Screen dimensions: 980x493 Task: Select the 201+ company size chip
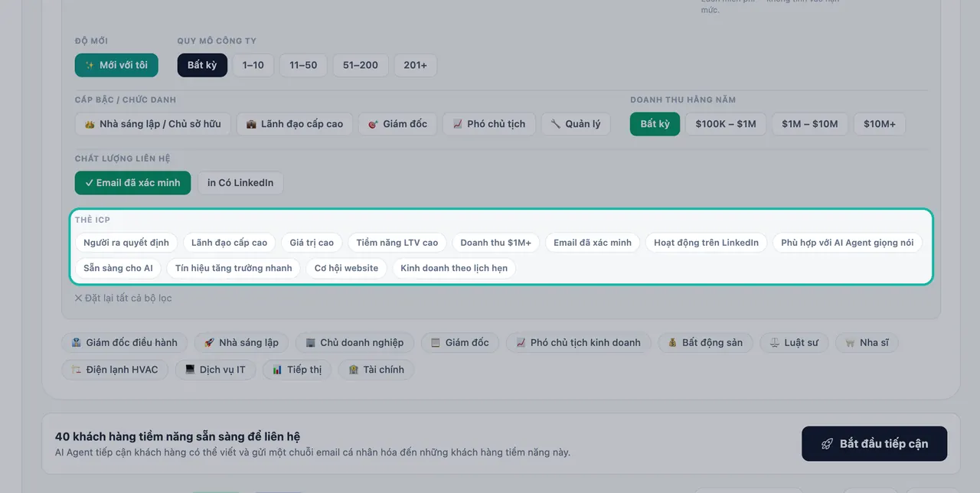(x=416, y=65)
